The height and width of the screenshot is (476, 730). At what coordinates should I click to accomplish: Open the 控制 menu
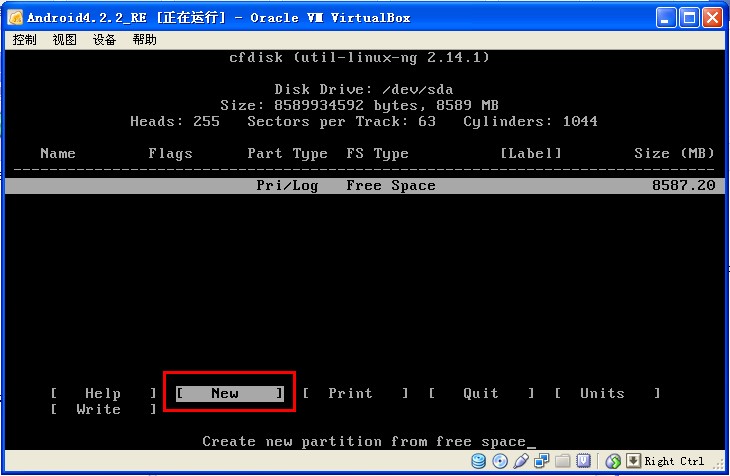pos(24,40)
